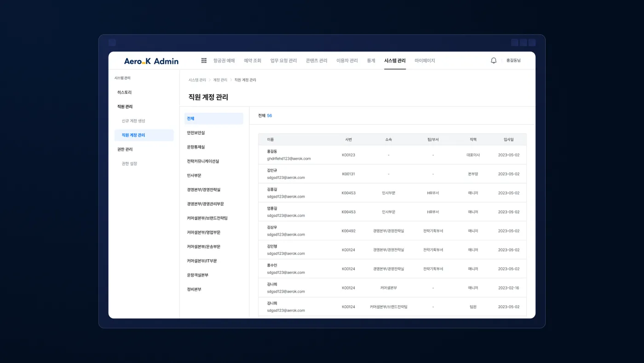The width and height of the screenshot is (644, 363).
Task: Open employee row 김인규
Action: [392, 174]
